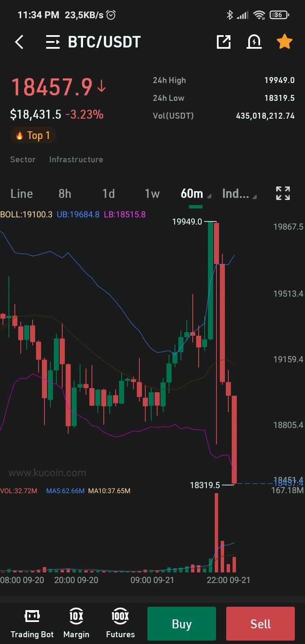This screenshot has width=305, height=644.
Task: Tap the green Buy button
Action: pos(182,624)
